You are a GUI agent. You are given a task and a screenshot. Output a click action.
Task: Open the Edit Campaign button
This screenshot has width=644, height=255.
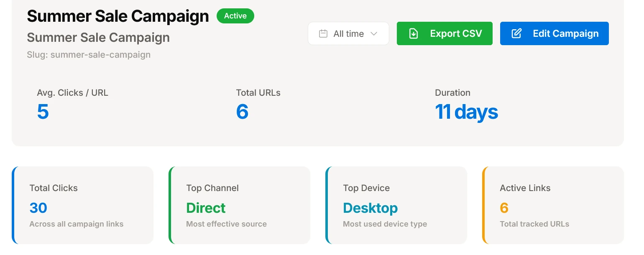pyautogui.click(x=554, y=33)
